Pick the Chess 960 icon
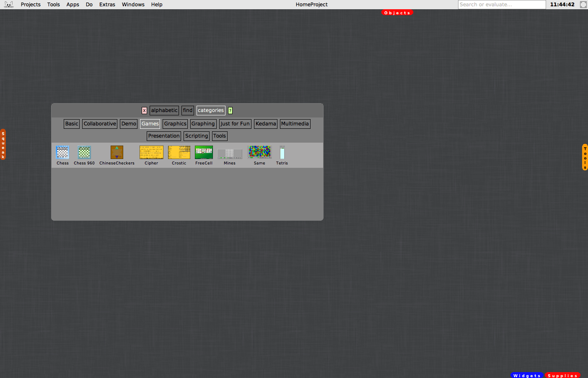 click(84, 152)
